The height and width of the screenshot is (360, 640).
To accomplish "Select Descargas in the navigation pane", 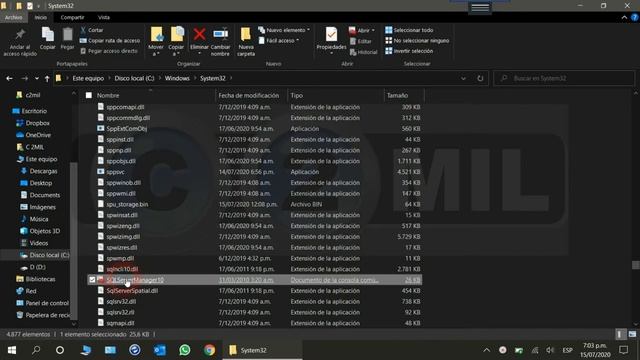I will pos(39,171).
